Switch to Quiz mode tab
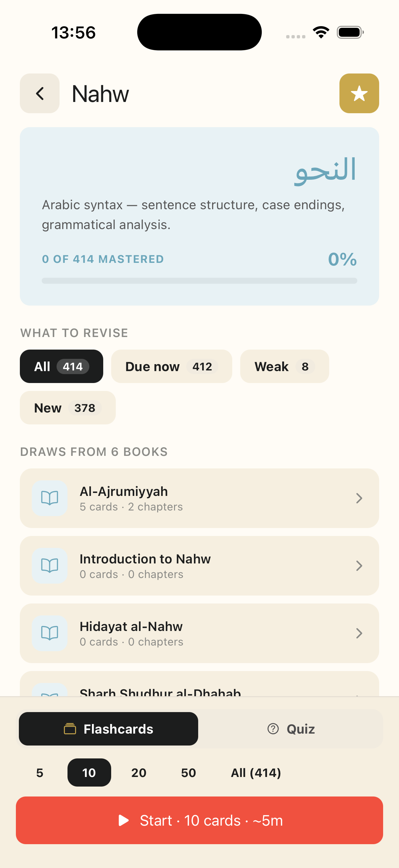 tap(291, 729)
